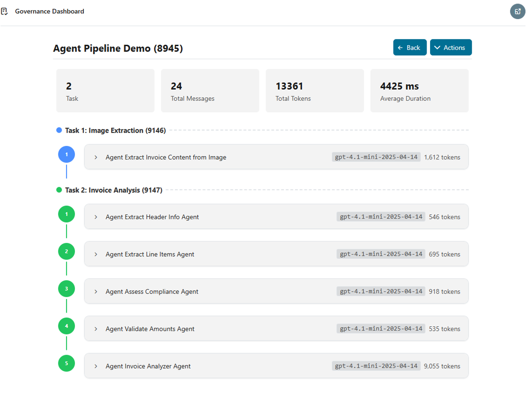Click green step 4 circle beside Validate Amounts
The image size is (532, 408).
(x=66, y=326)
